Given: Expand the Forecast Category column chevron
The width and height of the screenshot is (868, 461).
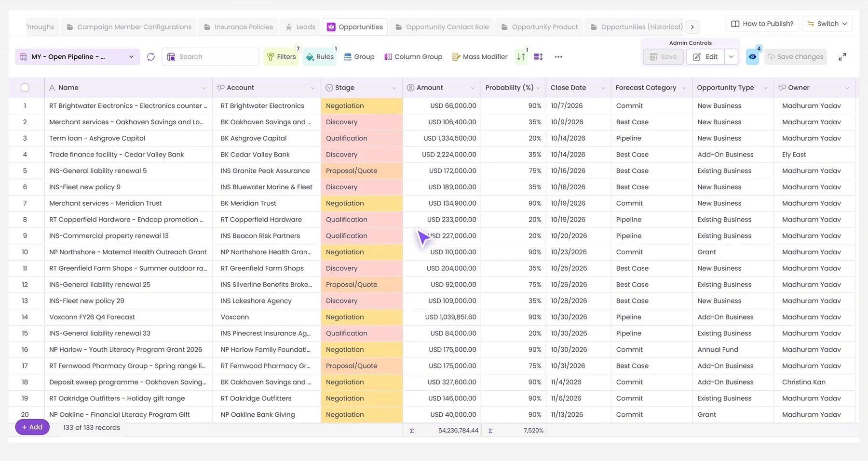Looking at the screenshot, I should [684, 88].
